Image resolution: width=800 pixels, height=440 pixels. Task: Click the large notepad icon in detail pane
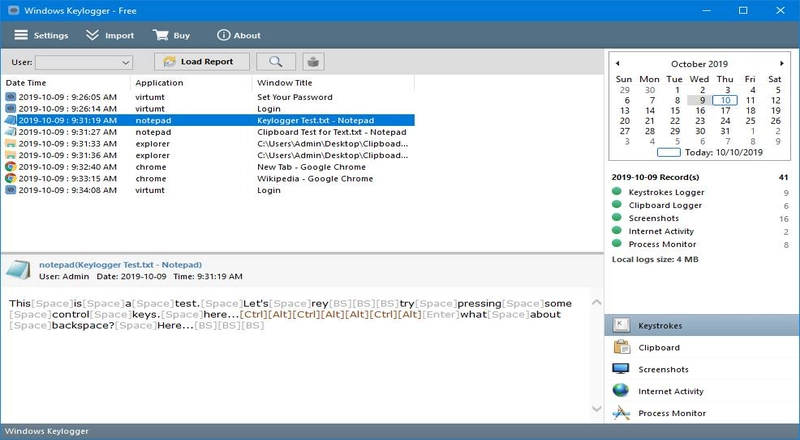(x=18, y=270)
